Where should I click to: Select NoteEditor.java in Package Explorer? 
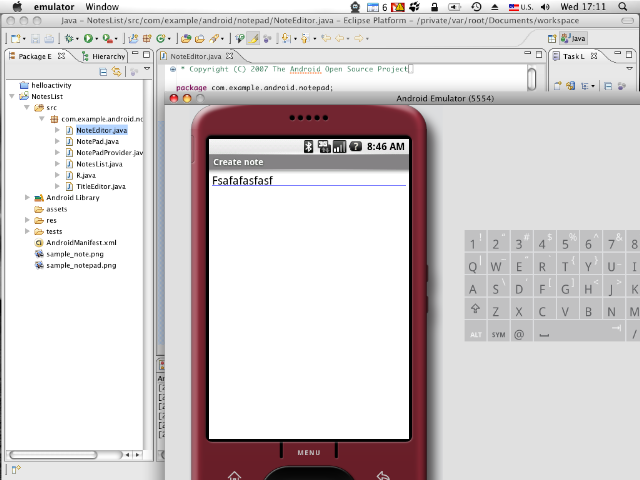[x=102, y=130]
